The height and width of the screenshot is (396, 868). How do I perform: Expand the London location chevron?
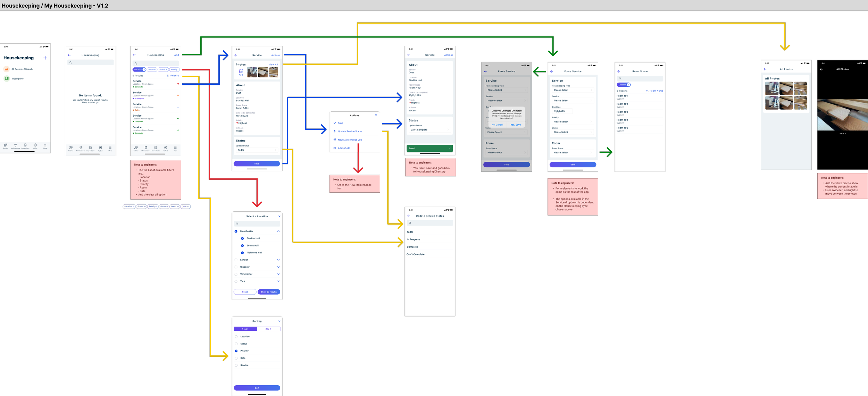click(278, 260)
